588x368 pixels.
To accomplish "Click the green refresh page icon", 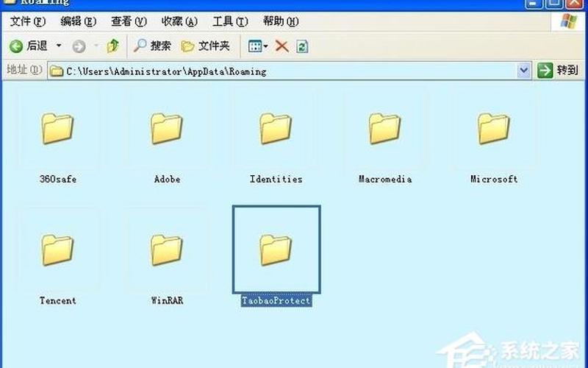I will click(302, 46).
